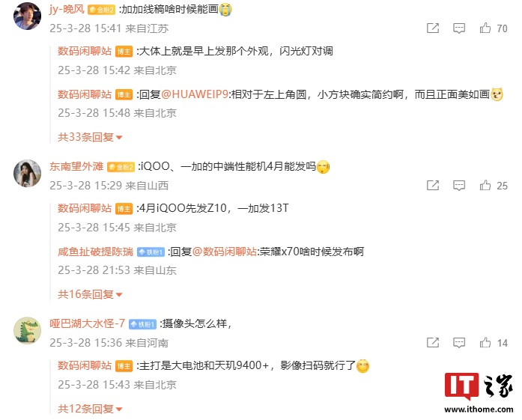The width and height of the screenshot is (522, 420).
Task: Forward 东南望外滩's comment via share icon
Action: tap(433, 186)
